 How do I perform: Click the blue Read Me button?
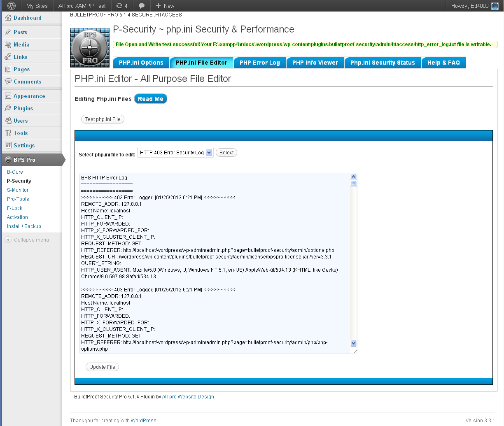[x=150, y=99]
